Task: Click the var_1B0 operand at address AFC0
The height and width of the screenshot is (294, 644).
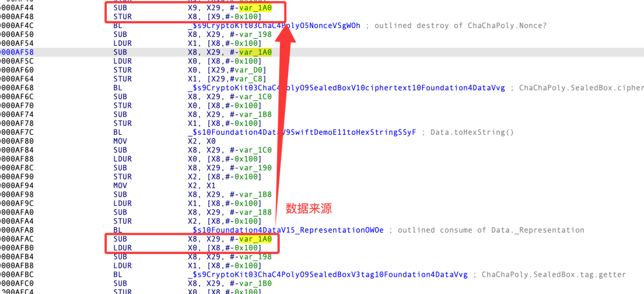Action: [x=255, y=283]
